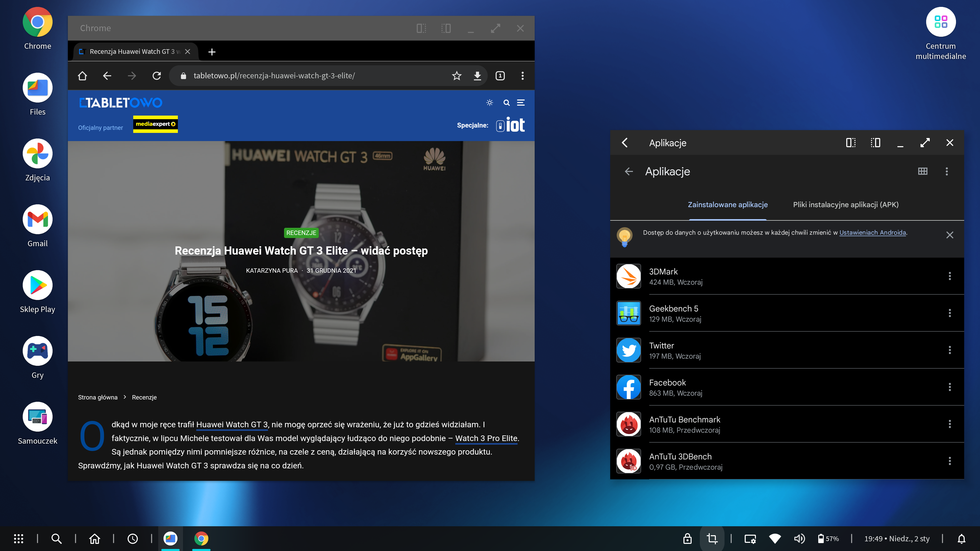Snap Aplikacje window to left half
The width and height of the screenshot is (980, 551).
coord(851,143)
